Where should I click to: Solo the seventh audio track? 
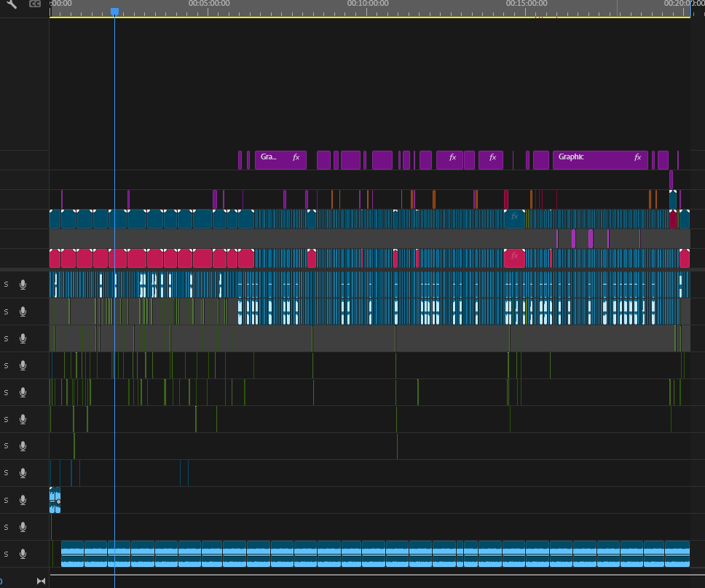pyautogui.click(x=7, y=445)
